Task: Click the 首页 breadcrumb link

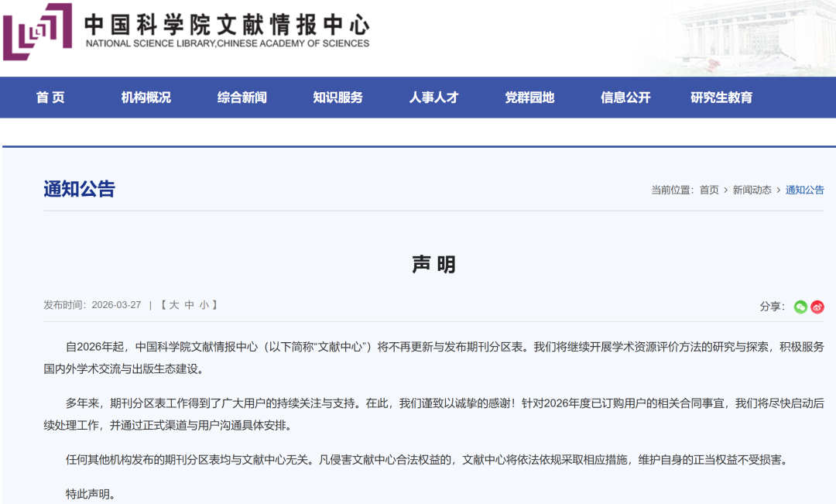Action: coord(710,190)
